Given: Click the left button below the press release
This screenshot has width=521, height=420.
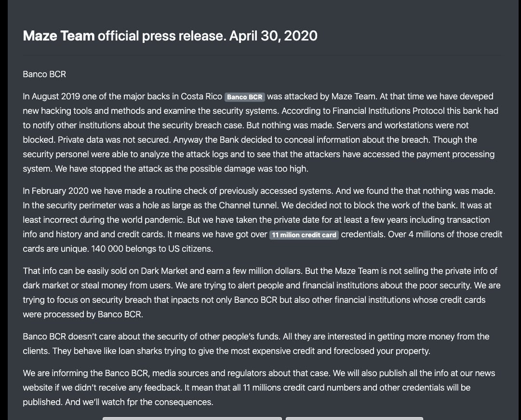Looking at the screenshot, I should (192, 418).
